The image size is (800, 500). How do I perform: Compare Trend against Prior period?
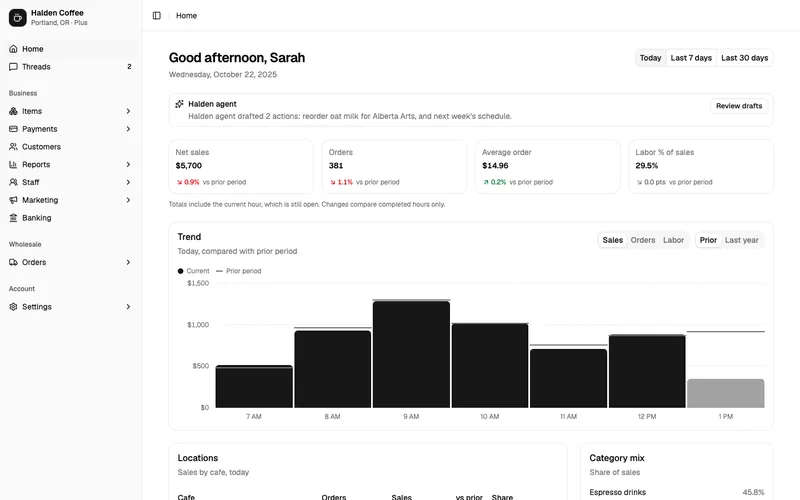coord(708,240)
